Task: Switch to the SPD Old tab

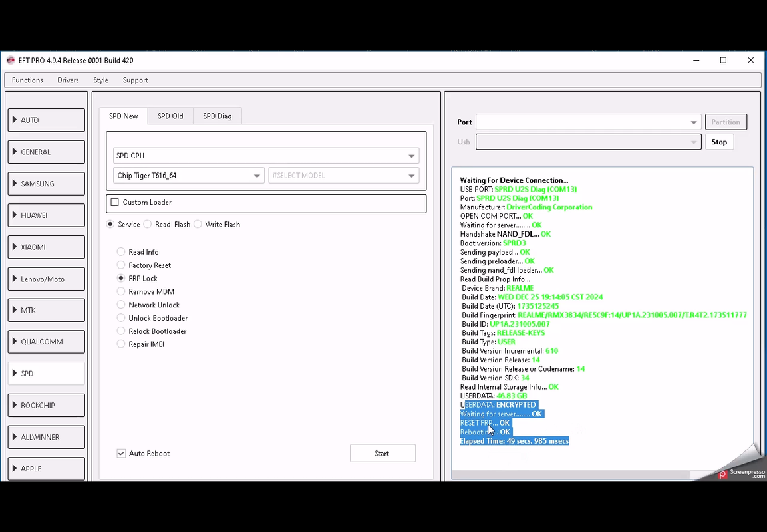Action: [170, 116]
